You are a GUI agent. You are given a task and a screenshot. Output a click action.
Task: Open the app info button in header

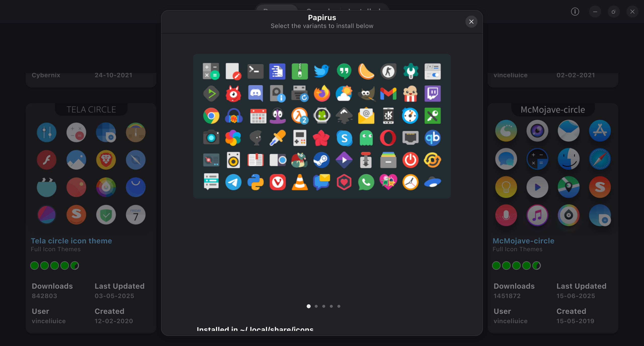575,12
